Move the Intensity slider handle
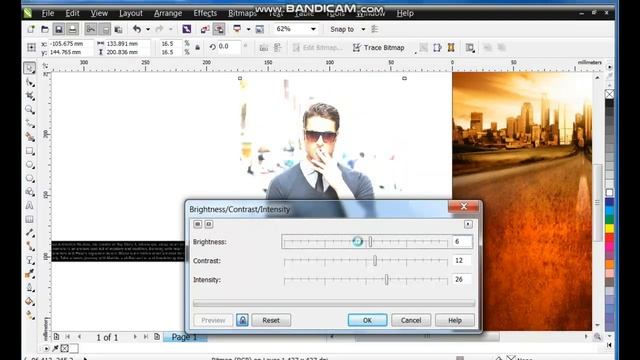Viewport: 640px width, 360px height. pos(387,280)
